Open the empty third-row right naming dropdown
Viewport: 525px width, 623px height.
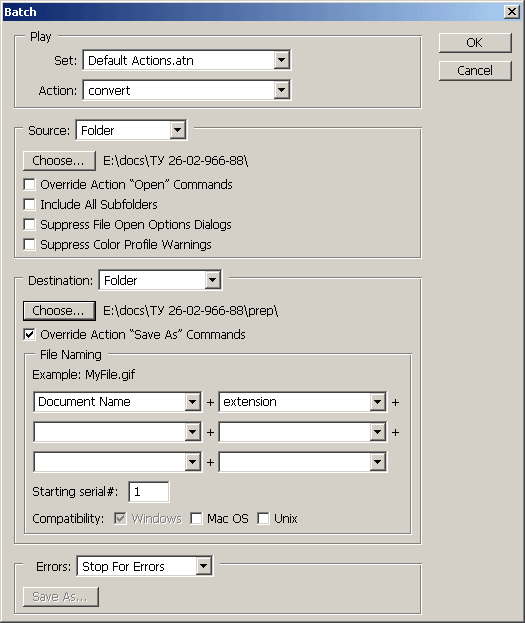(x=303, y=462)
